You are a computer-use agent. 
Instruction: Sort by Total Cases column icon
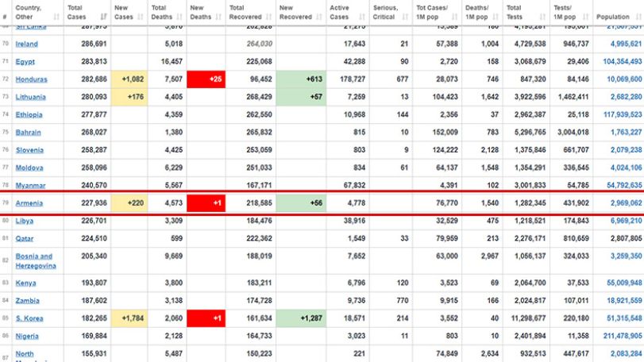[103, 17]
